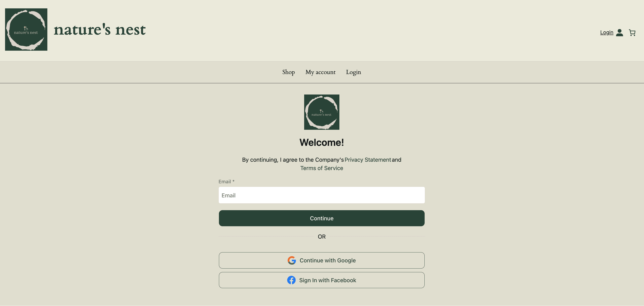Click the user account icon top-right
The width and height of the screenshot is (644, 306).
click(x=619, y=32)
